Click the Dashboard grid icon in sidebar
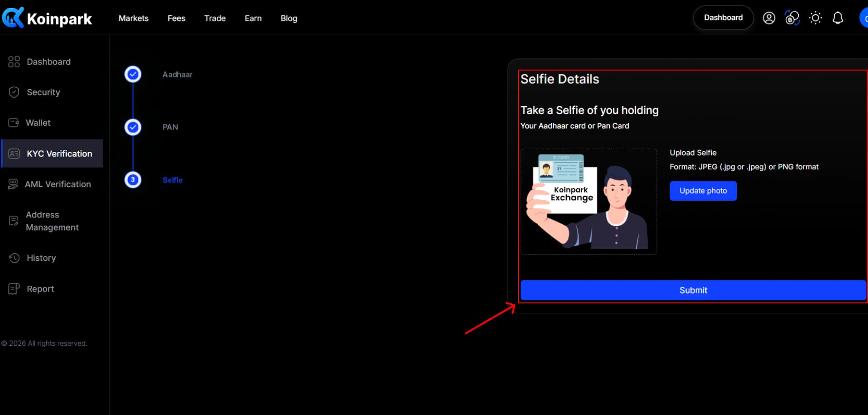 click(14, 61)
